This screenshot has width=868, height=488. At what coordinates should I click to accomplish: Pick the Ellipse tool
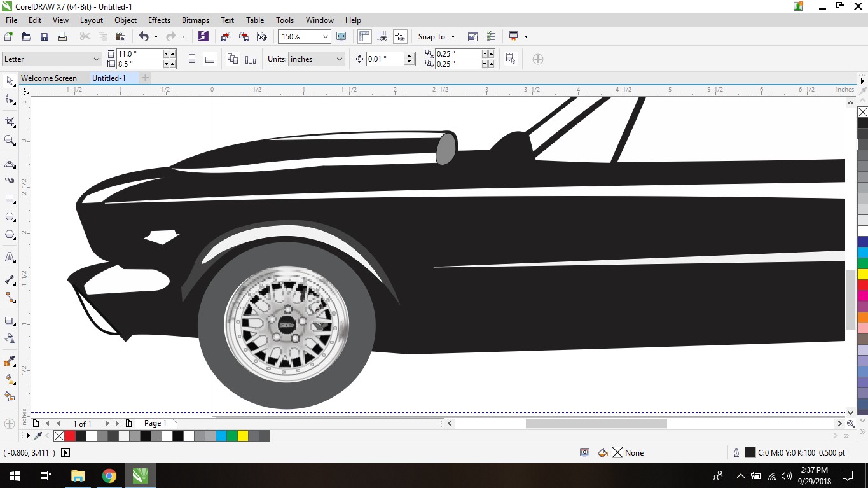click(10, 217)
